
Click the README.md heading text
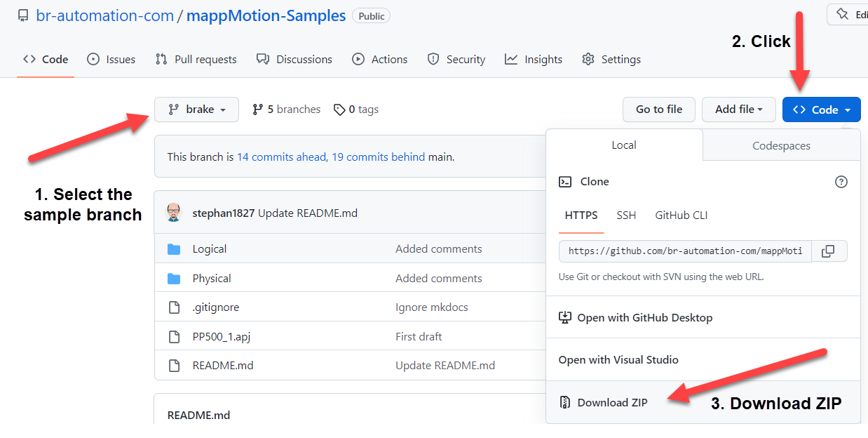(x=198, y=416)
